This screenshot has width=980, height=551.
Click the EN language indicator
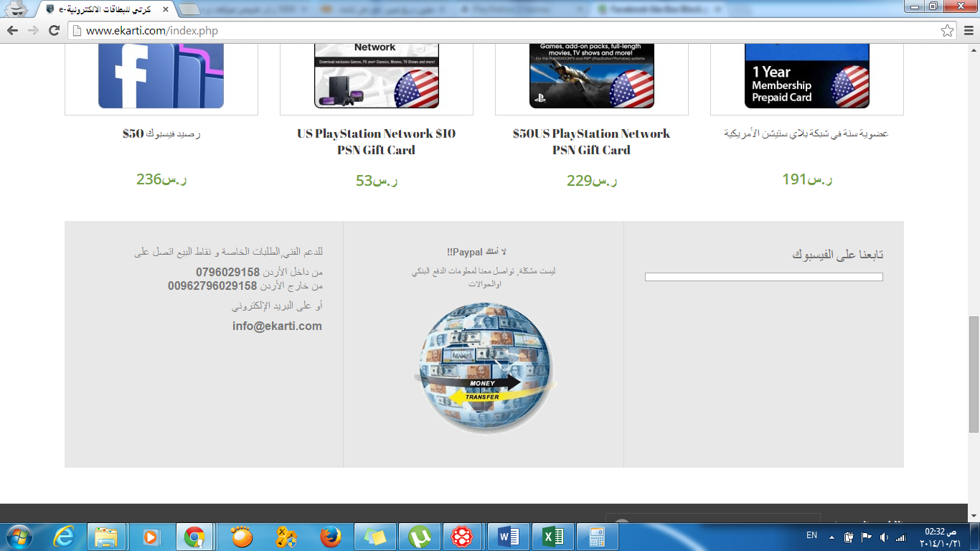point(811,535)
